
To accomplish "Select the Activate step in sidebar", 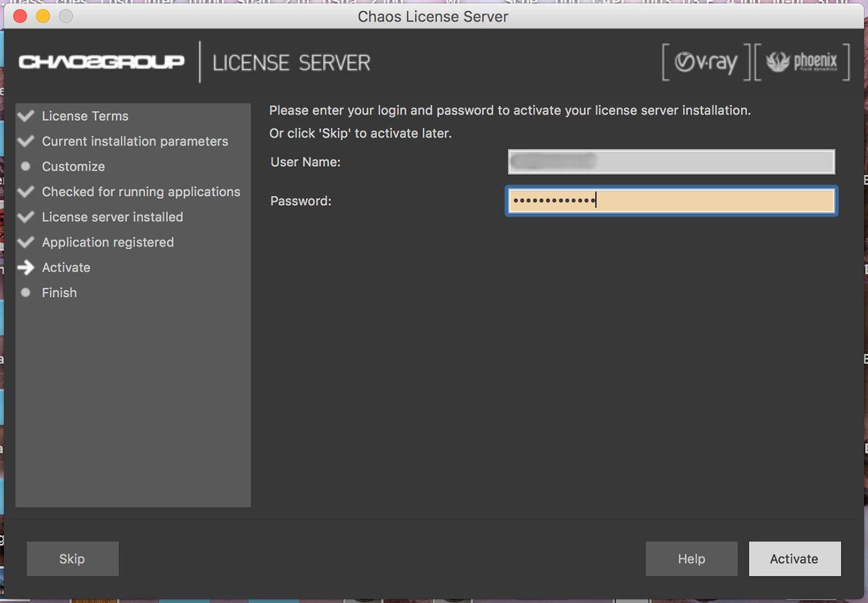I will (x=66, y=268).
